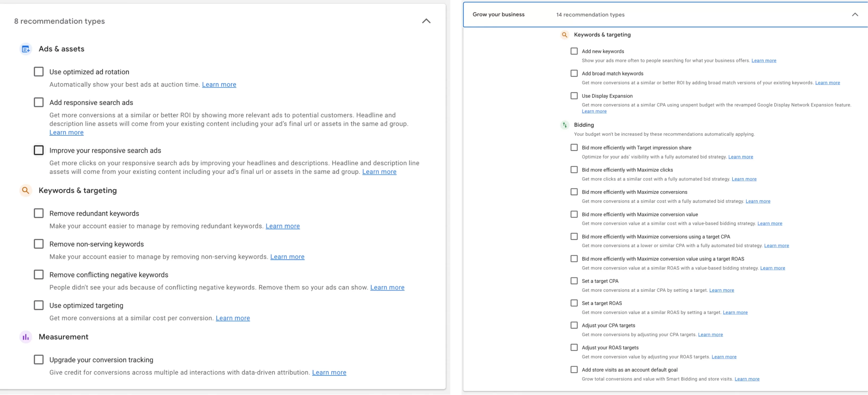Enable Use optimized targeting checkbox

click(x=39, y=305)
